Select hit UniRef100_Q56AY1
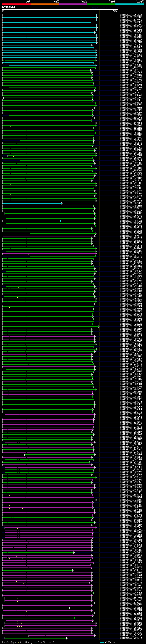Viewport: 146px width, 644px height. pos(131,82)
